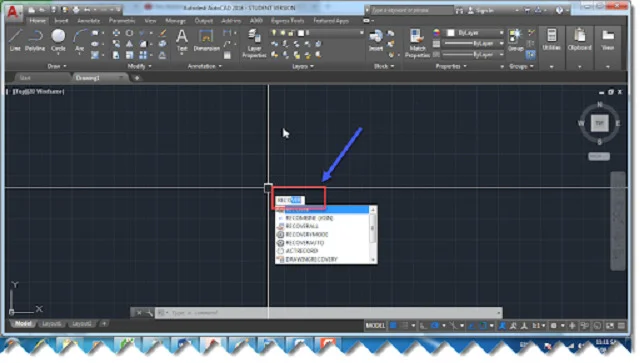640x363 pixels.
Task: Toggle ortho mode on status bar
Action: point(423,325)
